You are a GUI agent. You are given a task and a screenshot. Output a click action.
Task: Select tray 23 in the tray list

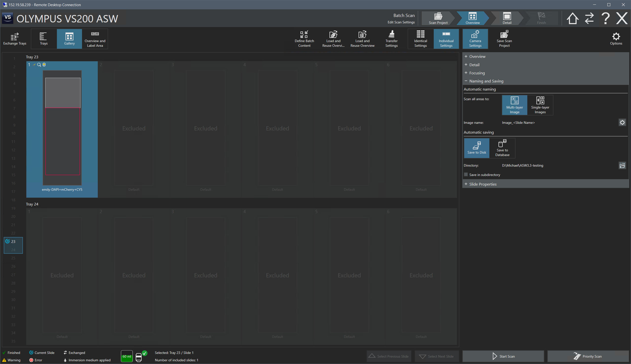[x=13, y=241]
